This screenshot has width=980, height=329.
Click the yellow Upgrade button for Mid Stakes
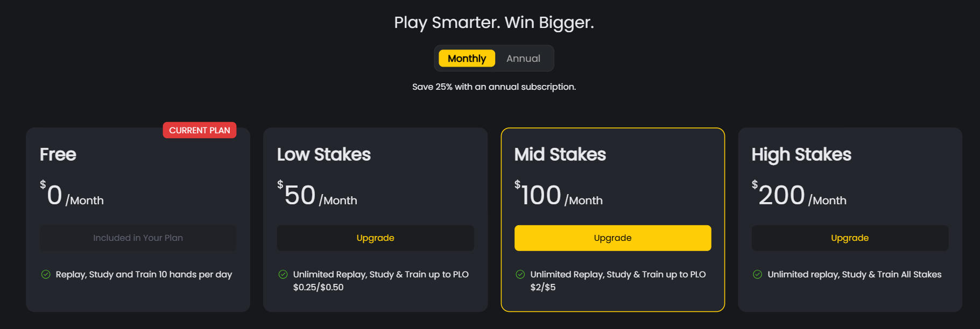[x=612, y=238]
